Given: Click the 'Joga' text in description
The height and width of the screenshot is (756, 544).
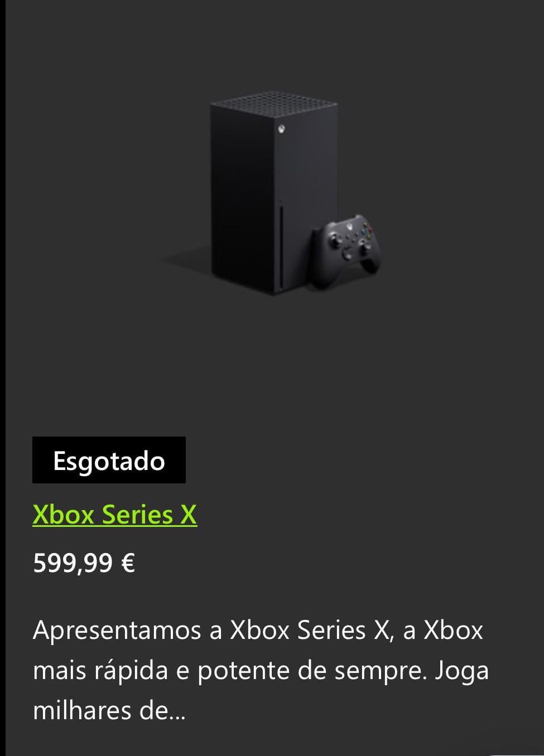Looking at the screenshot, I should pyautogui.click(x=461, y=671).
